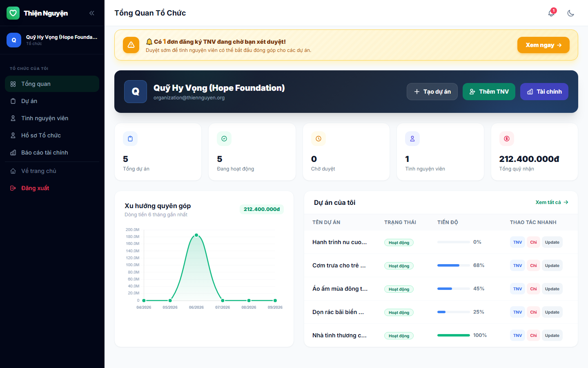Click TNV for Hanh trinh nu cuo... project
The width and height of the screenshot is (588, 368).
click(x=518, y=242)
